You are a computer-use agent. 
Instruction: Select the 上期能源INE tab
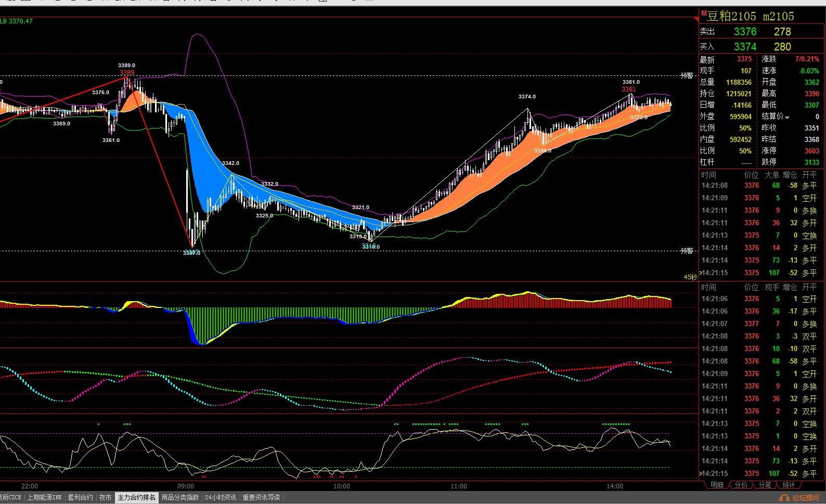pos(44,498)
